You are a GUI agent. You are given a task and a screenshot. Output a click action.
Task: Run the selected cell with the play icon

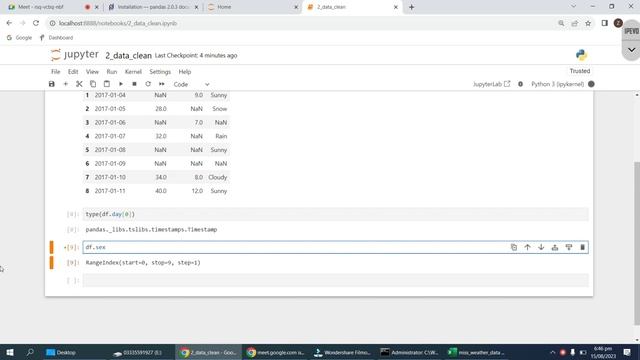121,84
